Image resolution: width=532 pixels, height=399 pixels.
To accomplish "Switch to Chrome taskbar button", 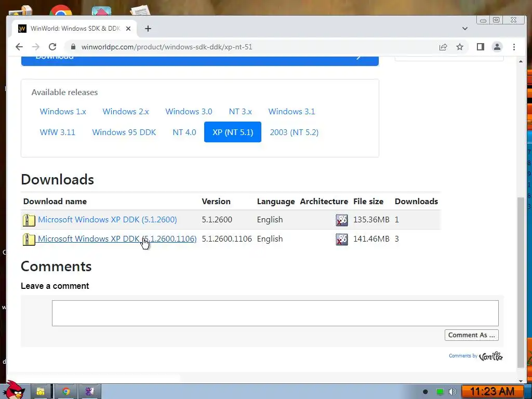I will click(x=66, y=392).
